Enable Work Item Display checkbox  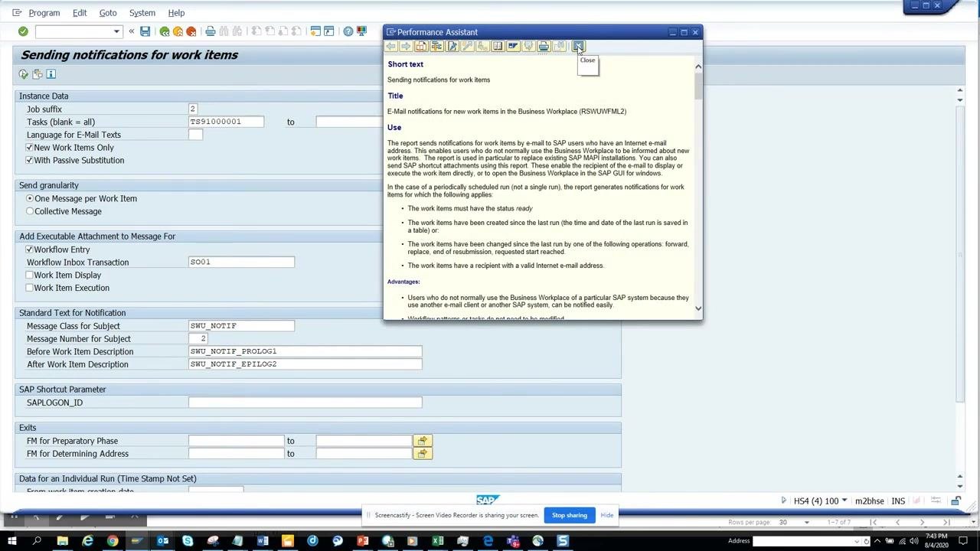pos(30,275)
